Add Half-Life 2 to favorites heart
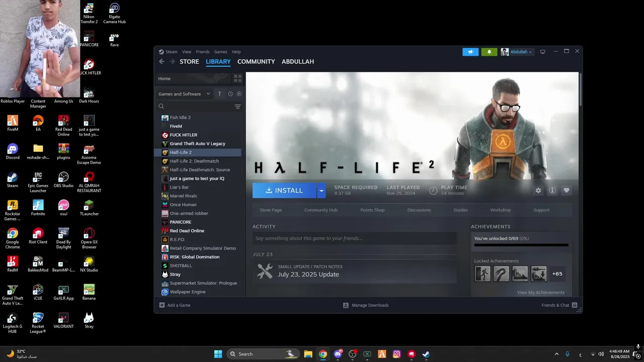 pos(567,191)
